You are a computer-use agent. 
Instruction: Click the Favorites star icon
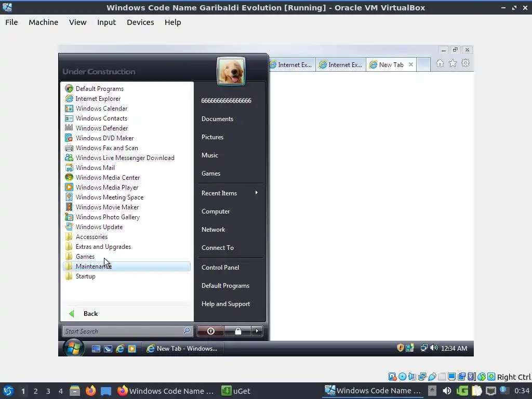[x=453, y=63]
